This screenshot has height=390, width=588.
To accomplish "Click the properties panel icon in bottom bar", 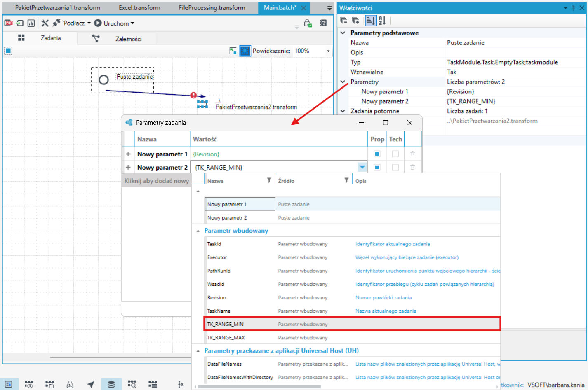I will tap(8, 384).
